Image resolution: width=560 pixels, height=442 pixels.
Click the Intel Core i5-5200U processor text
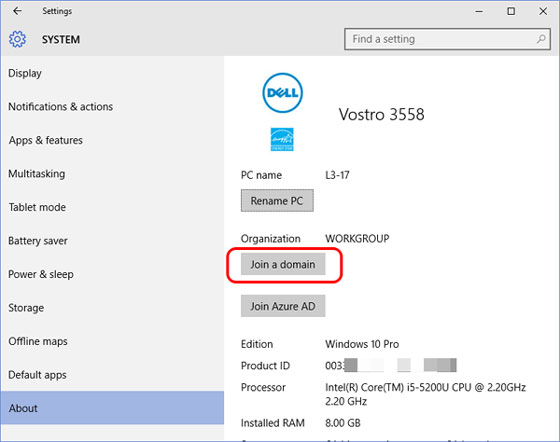[x=425, y=394]
